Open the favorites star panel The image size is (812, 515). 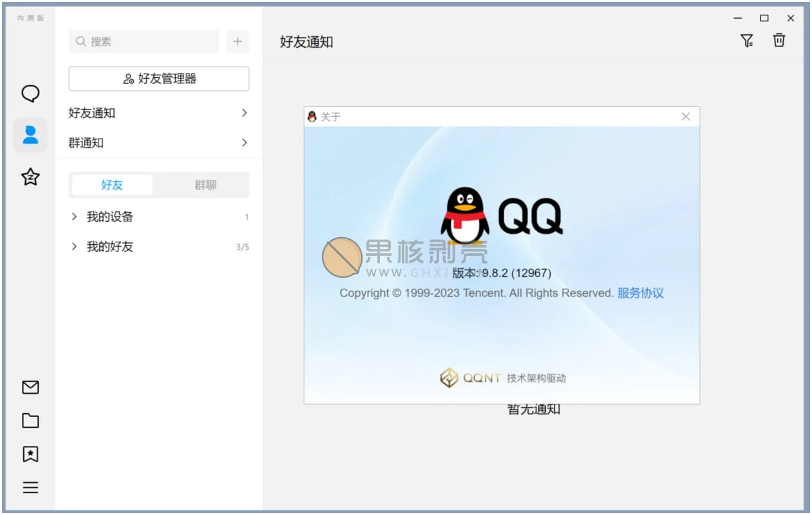pos(30,177)
